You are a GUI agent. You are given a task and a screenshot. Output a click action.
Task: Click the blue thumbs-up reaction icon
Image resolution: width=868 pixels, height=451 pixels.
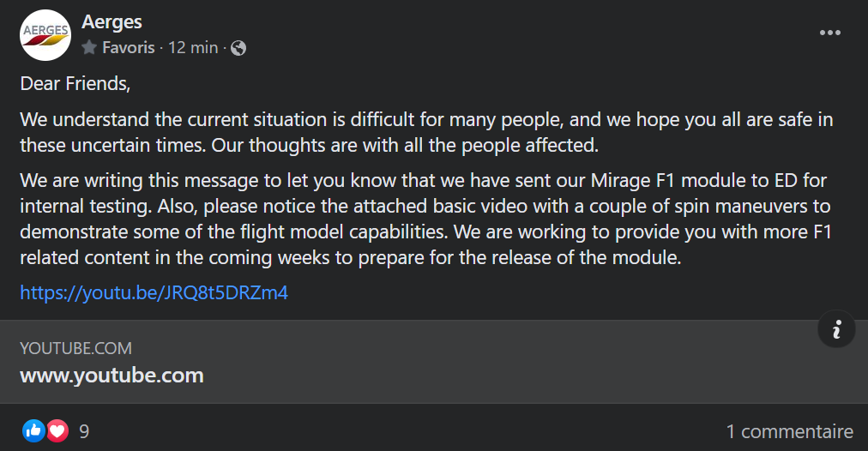pyautogui.click(x=33, y=430)
